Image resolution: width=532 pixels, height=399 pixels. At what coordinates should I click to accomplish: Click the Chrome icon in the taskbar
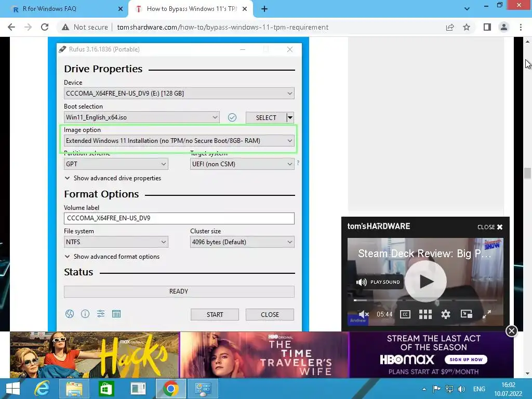[170, 389]
